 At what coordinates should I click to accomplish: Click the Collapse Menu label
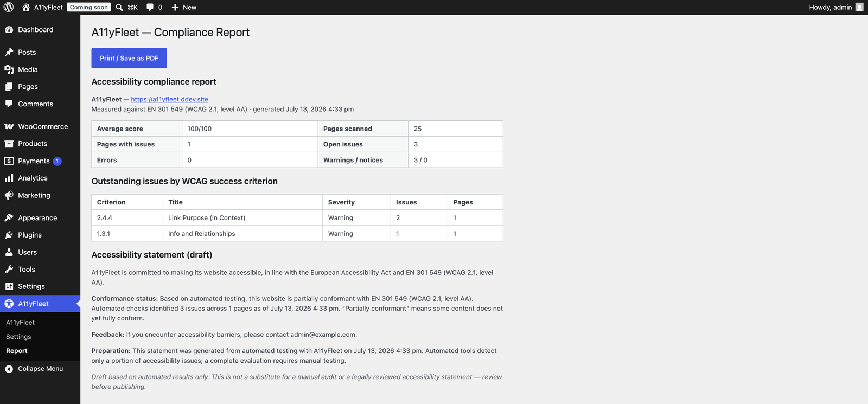[x=41, y=369]
